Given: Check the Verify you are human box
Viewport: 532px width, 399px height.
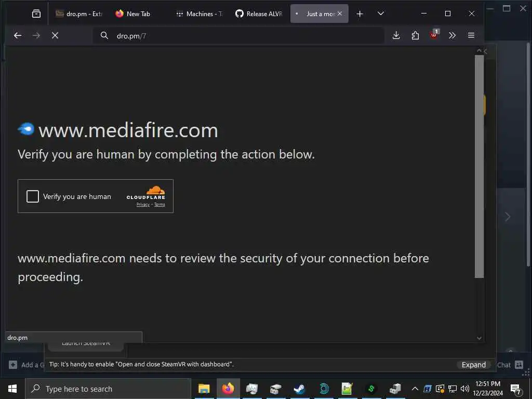Looking at the screenshot, I should [x=33, y=196].
